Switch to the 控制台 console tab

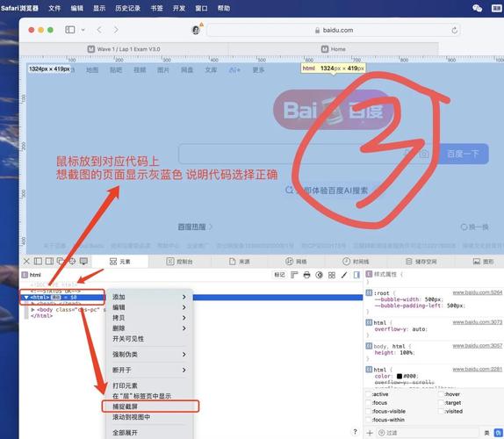point(179,262)
